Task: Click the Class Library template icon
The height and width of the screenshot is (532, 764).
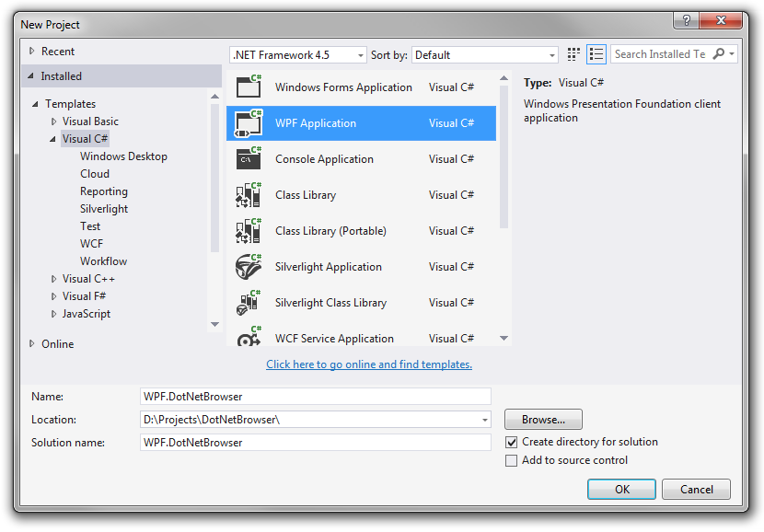Action: click(249, 195)
